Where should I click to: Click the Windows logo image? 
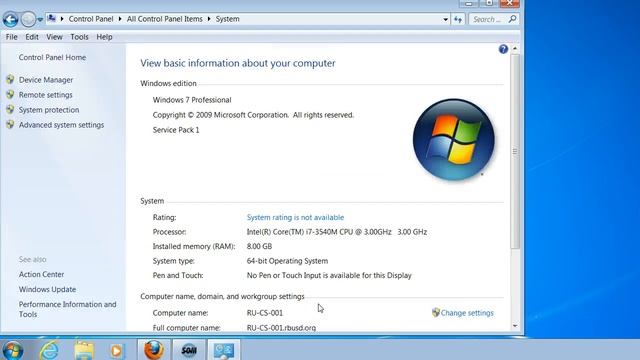[x=453, y=139]
